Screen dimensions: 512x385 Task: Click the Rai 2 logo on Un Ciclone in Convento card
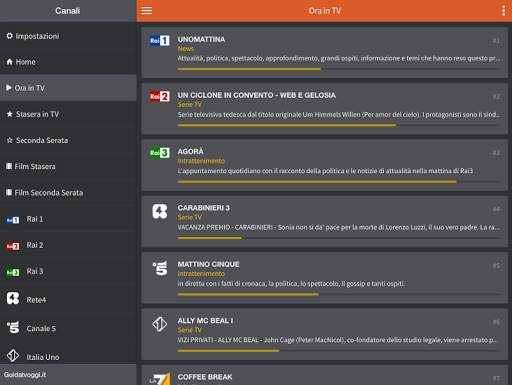click(x=159, y=96)
